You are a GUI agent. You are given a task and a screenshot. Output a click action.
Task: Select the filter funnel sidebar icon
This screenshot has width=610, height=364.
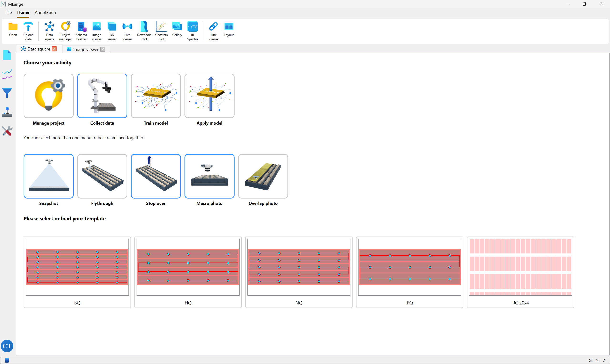pos(7,93)
